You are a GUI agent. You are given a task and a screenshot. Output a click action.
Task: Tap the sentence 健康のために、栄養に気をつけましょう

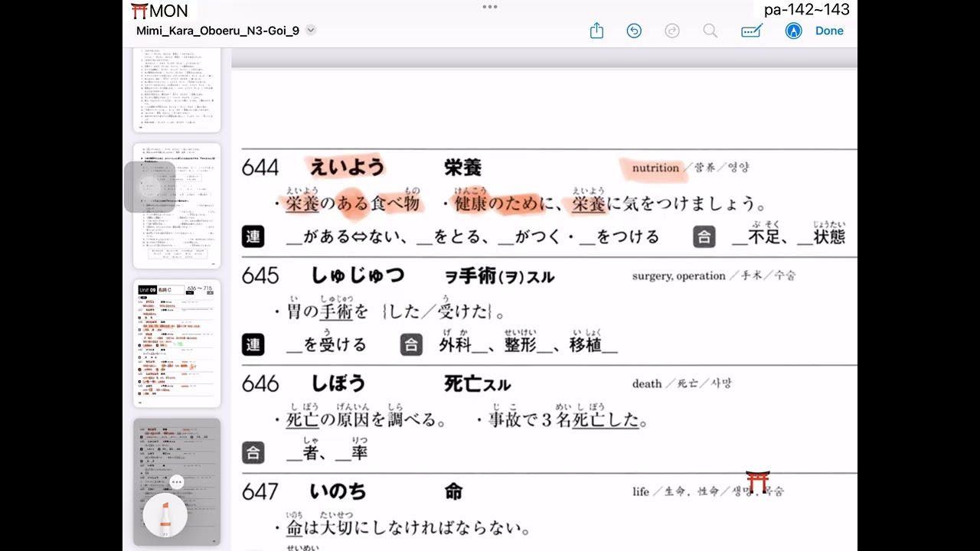[x=610, y=204]
